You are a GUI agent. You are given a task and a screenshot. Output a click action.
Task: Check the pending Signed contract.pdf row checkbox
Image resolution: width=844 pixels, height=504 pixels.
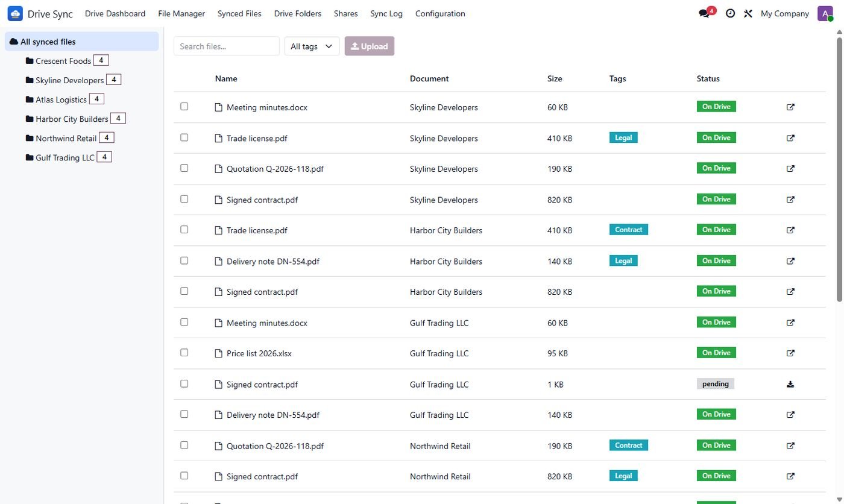point(184,383)
